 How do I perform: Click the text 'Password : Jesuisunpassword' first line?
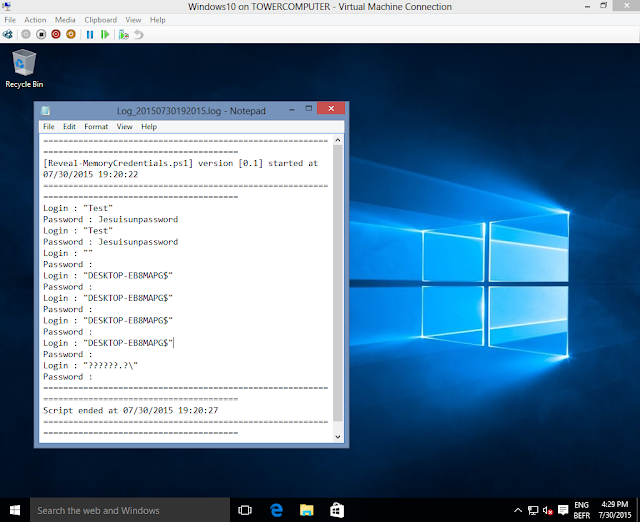(x=111, y=220)
